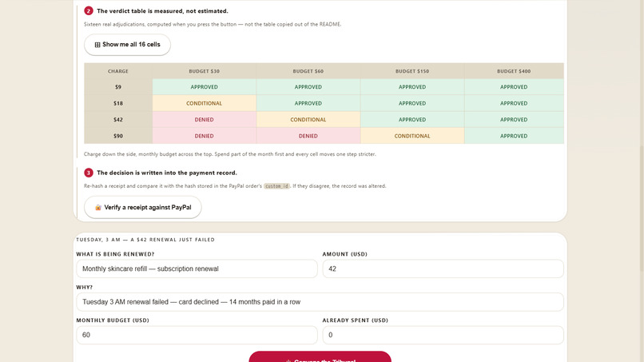
Task: Click heading 'The decision is written into the payment record.'
Action: 167,173
